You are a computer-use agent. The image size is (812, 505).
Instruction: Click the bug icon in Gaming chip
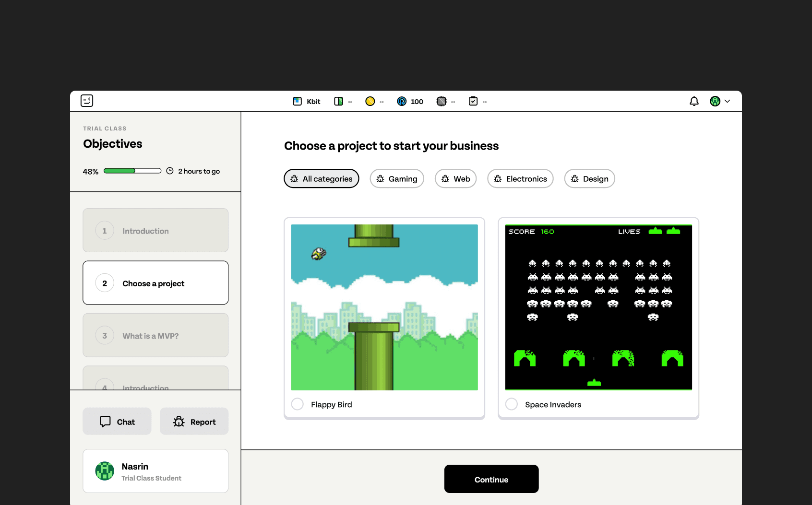(380, 178)
